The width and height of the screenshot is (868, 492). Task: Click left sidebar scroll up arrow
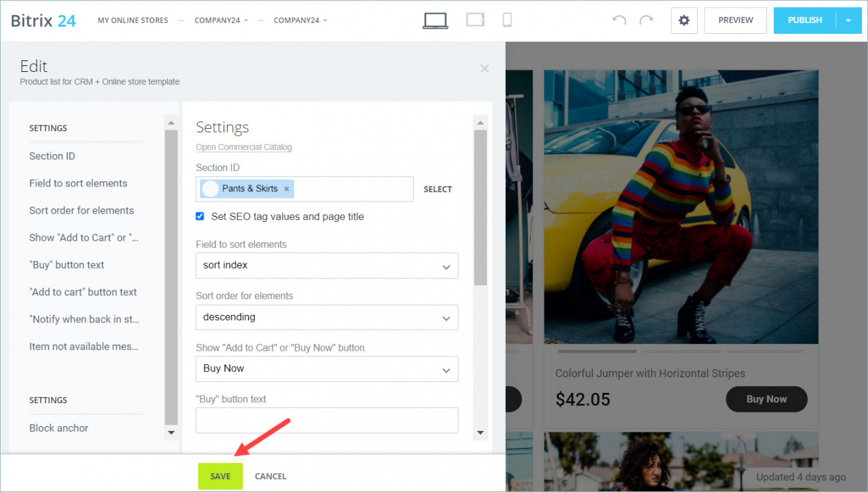coord(172,123)
